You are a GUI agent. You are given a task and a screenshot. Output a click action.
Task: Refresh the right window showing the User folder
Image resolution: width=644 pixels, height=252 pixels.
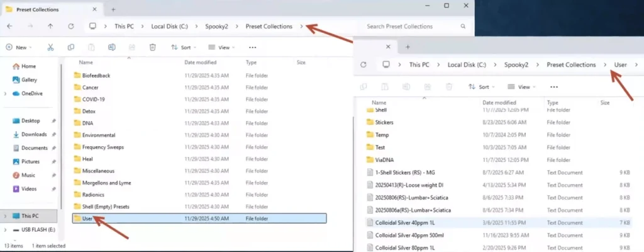(364, 65)
